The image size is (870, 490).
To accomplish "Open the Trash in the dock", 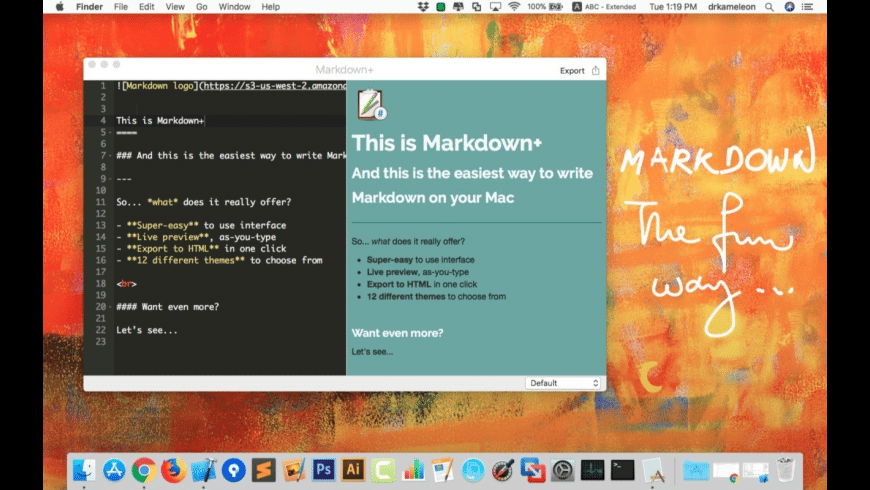I will tap(786, 470).
